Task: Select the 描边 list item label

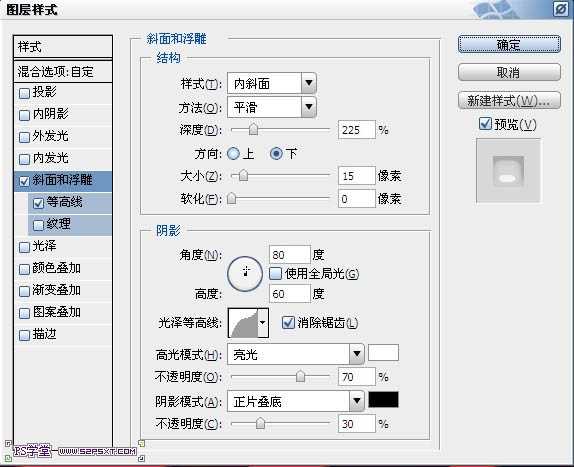Action: point(44,334)
